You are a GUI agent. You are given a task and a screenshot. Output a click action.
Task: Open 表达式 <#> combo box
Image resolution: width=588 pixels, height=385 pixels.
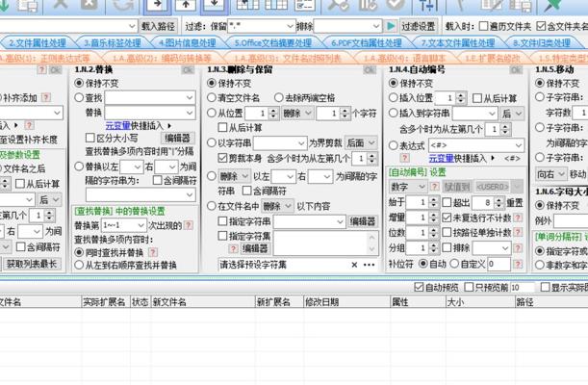[476, 145]
